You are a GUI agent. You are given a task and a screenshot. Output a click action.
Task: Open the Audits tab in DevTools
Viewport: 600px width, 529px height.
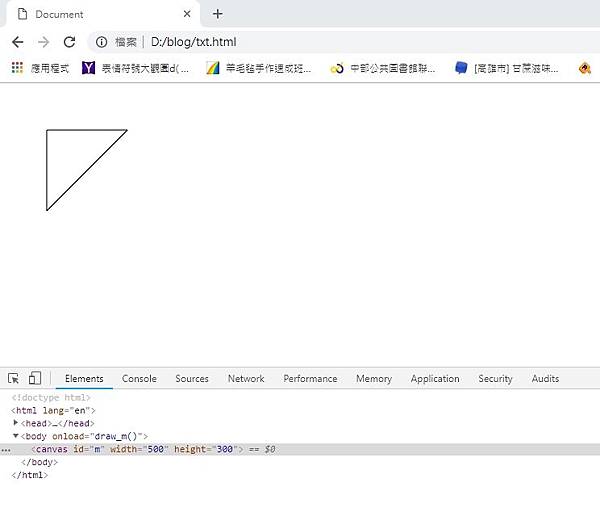coord(545,379)
